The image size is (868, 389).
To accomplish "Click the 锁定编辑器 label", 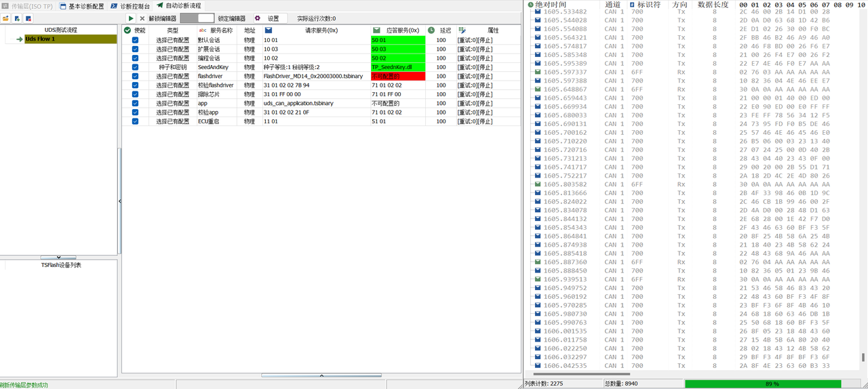I will pos(232,18).
